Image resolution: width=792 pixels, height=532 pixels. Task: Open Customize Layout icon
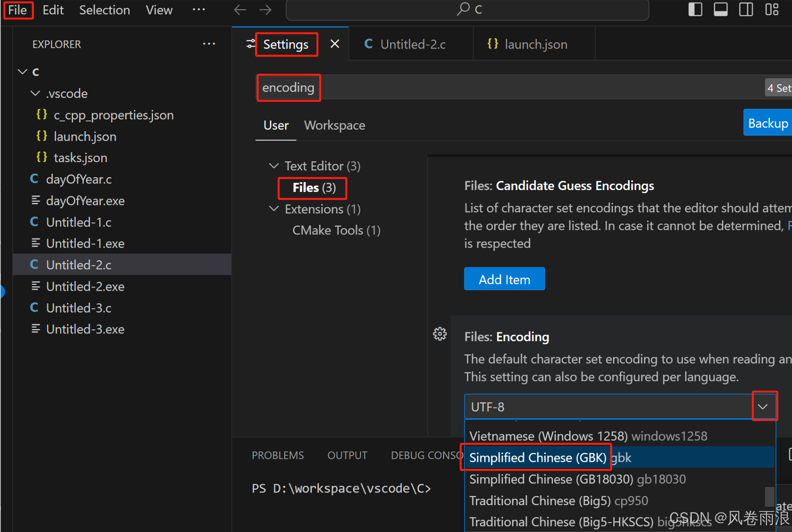(x=771, y=9)
